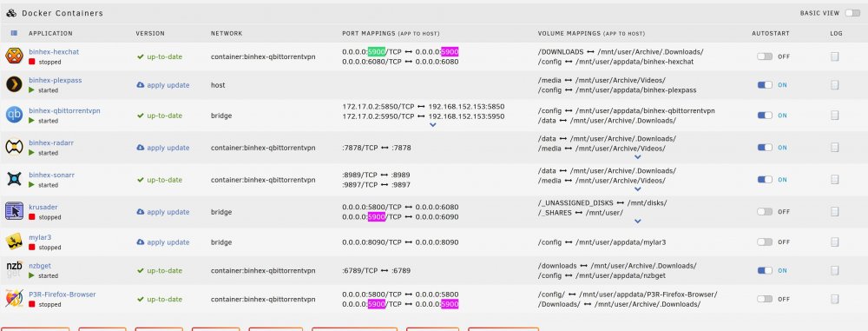868x331 pixels.
Task: Click the binhex-radarr container icon
Action: (14, 147)
